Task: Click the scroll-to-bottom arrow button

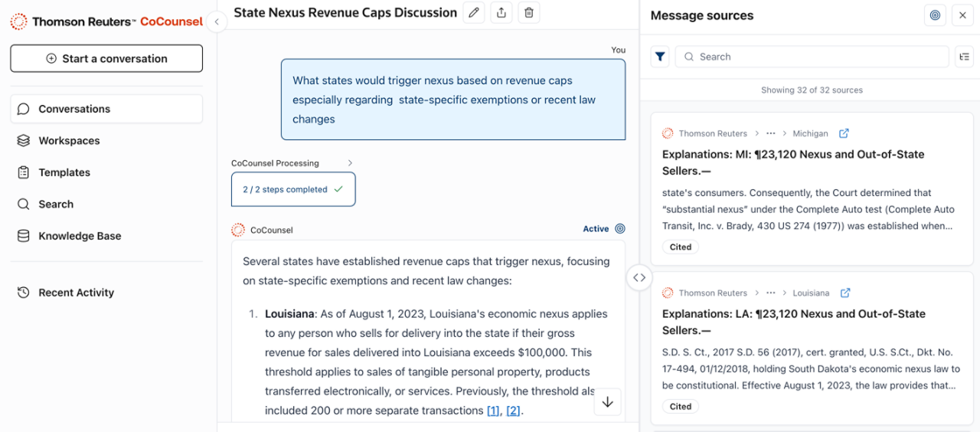Action: click(x=607, y=402)
